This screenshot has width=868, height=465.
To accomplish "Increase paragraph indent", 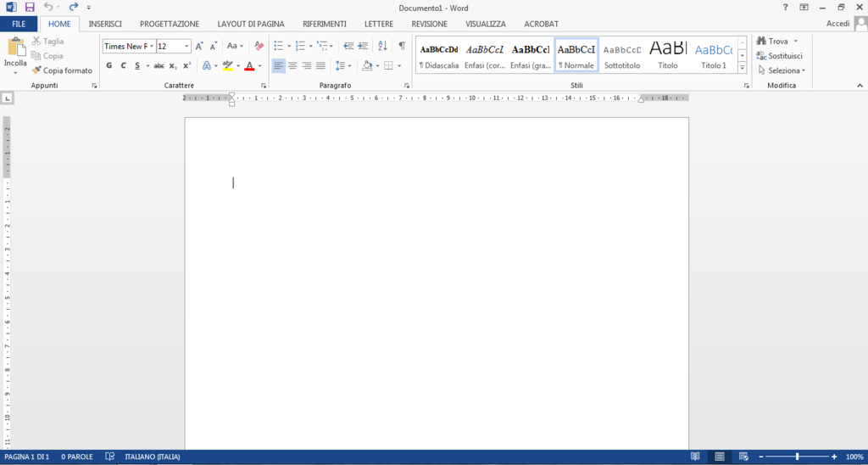I will 363,46.
